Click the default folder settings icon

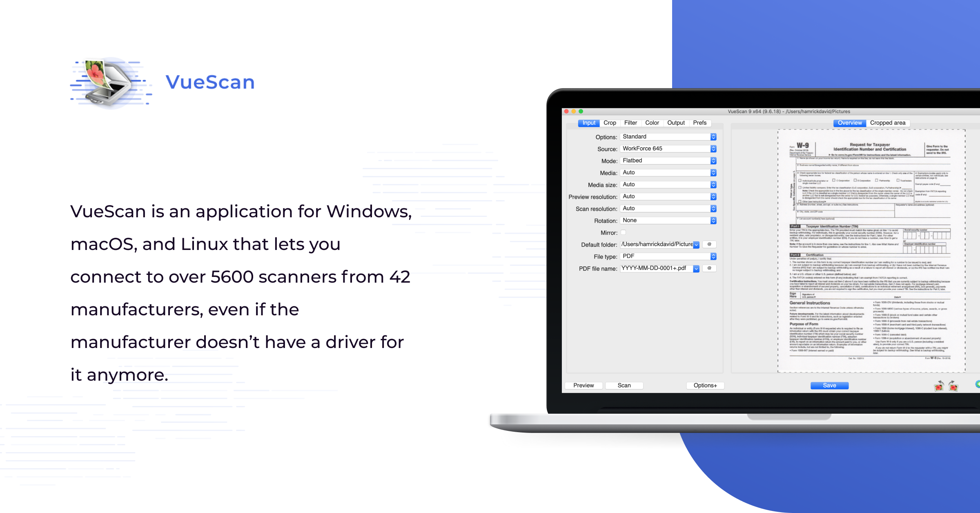[711, 245]
